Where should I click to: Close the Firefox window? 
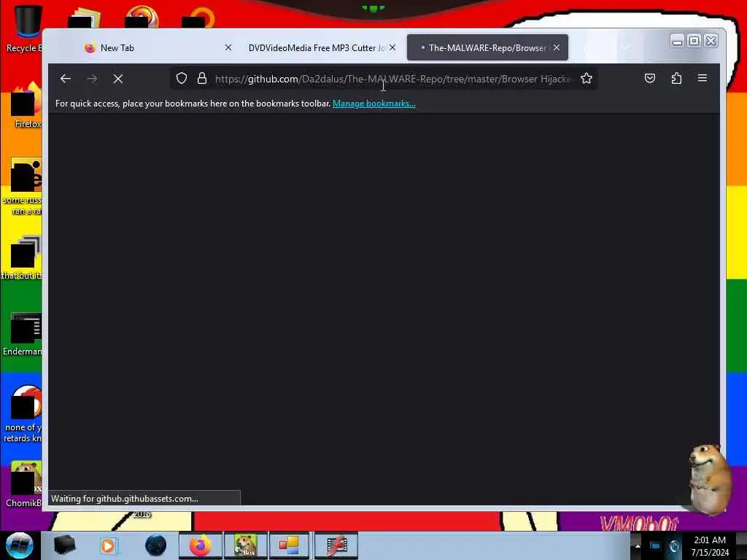[x=711, y=41]
